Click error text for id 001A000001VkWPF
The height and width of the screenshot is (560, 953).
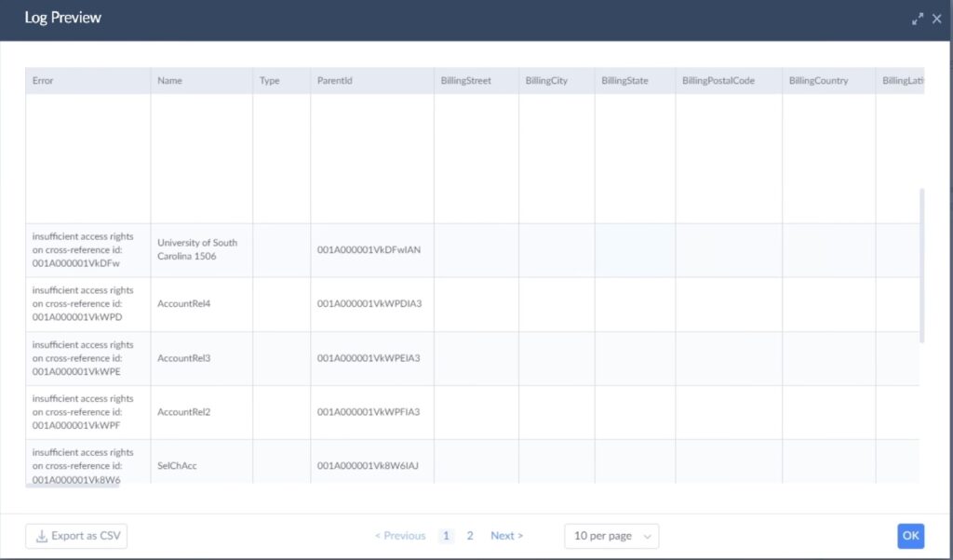tap(83, 412)
